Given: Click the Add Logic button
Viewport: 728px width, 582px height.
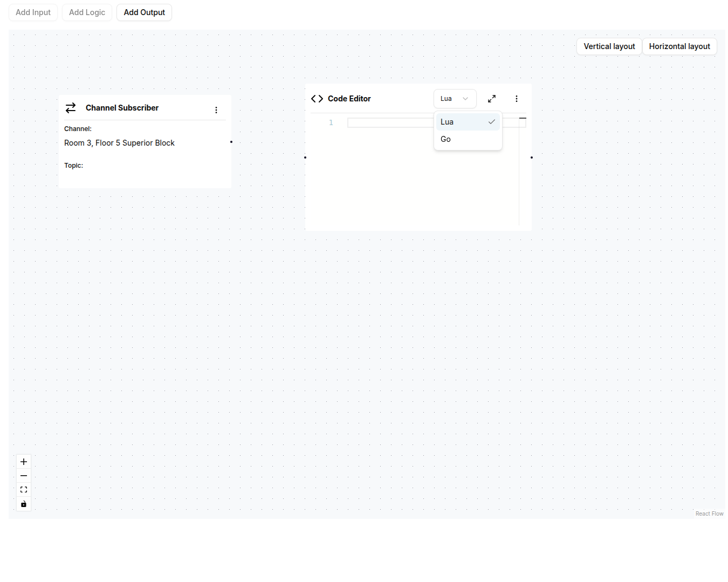Looking at the screenshot, I should [87, 12].
